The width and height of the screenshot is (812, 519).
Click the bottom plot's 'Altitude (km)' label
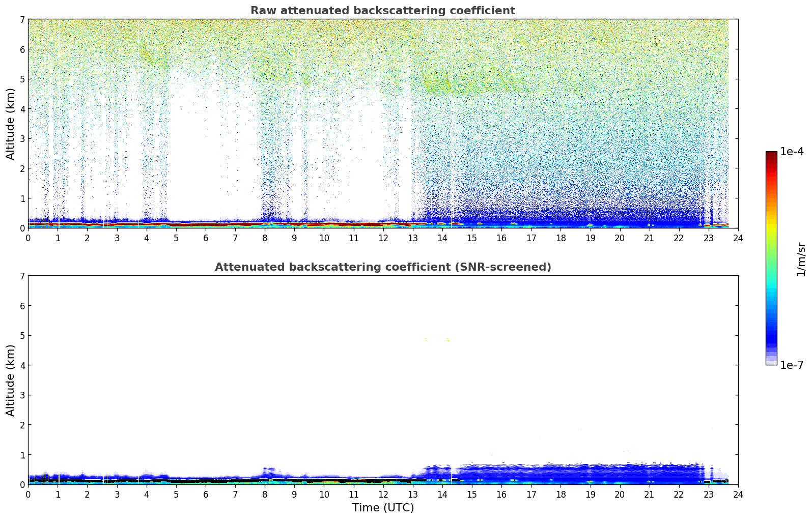click(x=11, y=380)
